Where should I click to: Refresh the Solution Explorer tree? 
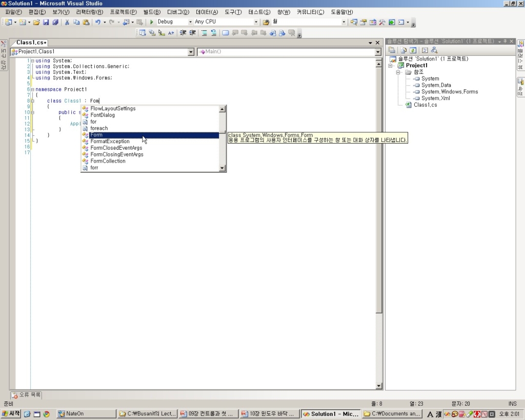(413, 50)
